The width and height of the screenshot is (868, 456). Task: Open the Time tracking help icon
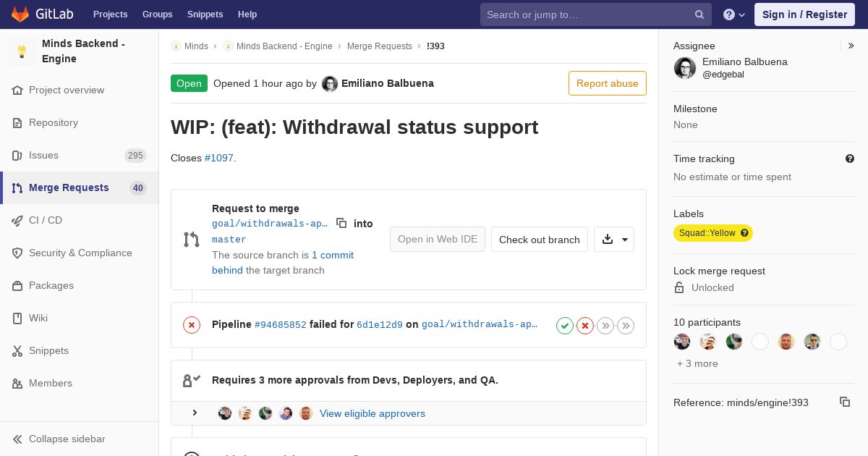coord(850,159)
